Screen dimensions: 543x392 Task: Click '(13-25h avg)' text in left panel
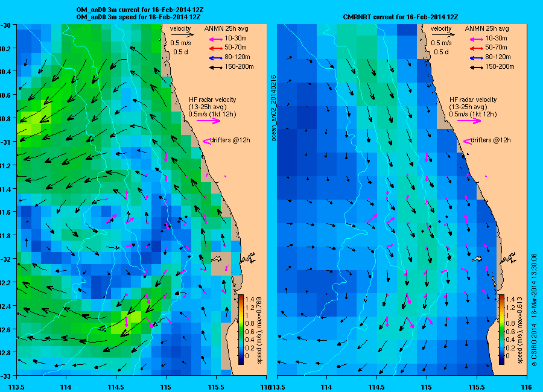[x=208, y=107]
